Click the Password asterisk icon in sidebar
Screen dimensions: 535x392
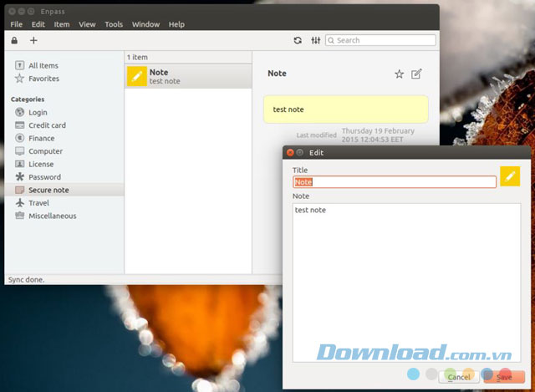[20, 176]
